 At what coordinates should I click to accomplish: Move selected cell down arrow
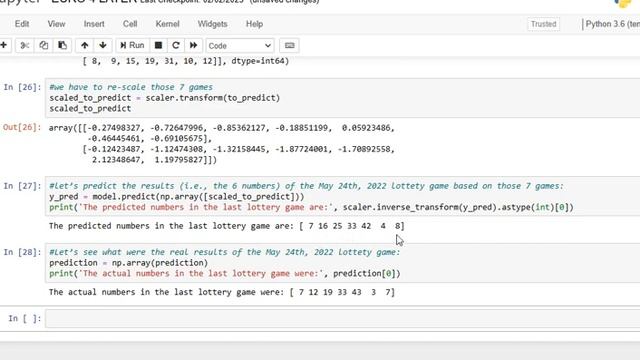coord(103,45)
